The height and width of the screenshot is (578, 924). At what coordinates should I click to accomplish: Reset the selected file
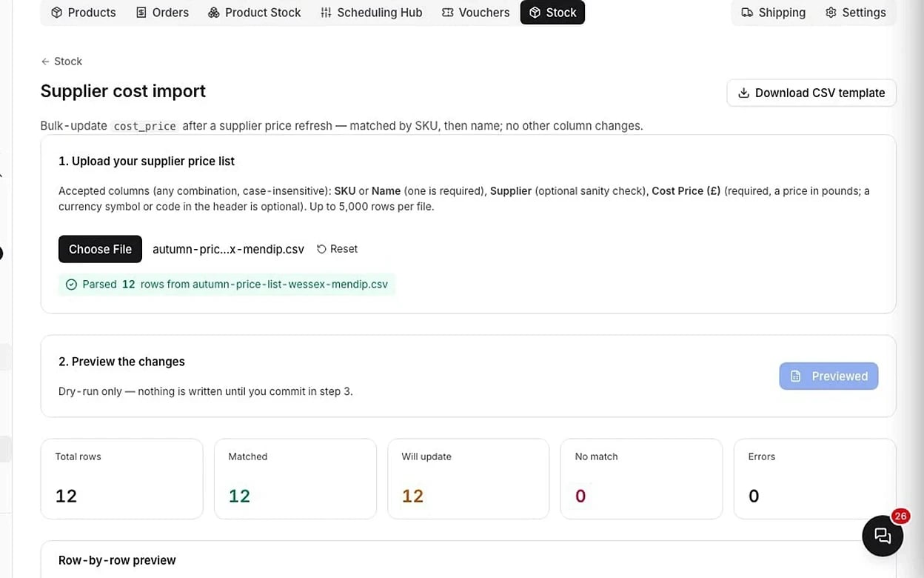click(x=337, y=249)
